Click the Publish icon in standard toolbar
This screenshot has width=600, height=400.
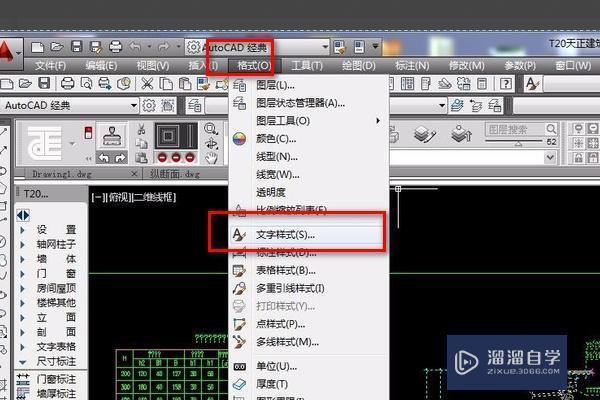point(105,83)
